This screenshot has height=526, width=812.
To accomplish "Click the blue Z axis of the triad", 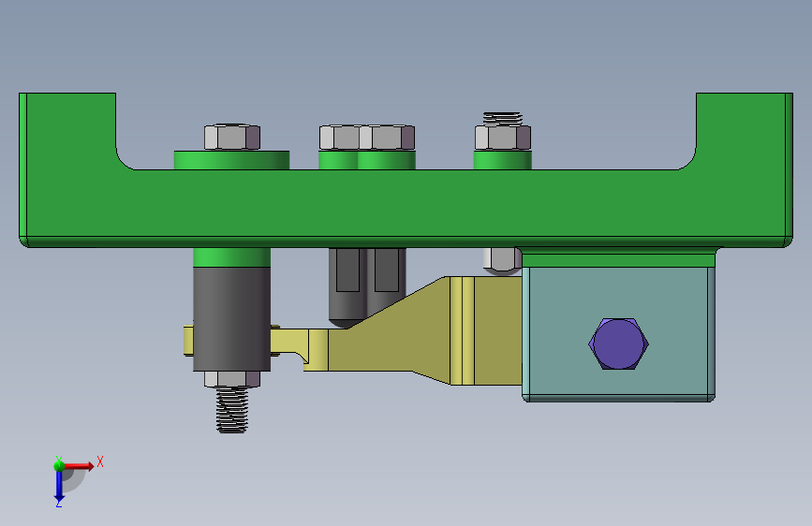I will [59, 487].
